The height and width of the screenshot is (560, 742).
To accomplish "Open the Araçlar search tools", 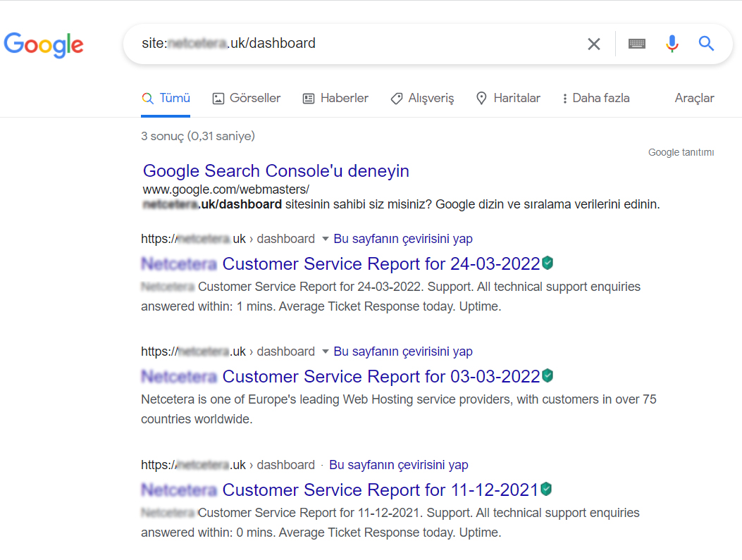I will click(x=694, y=98).
